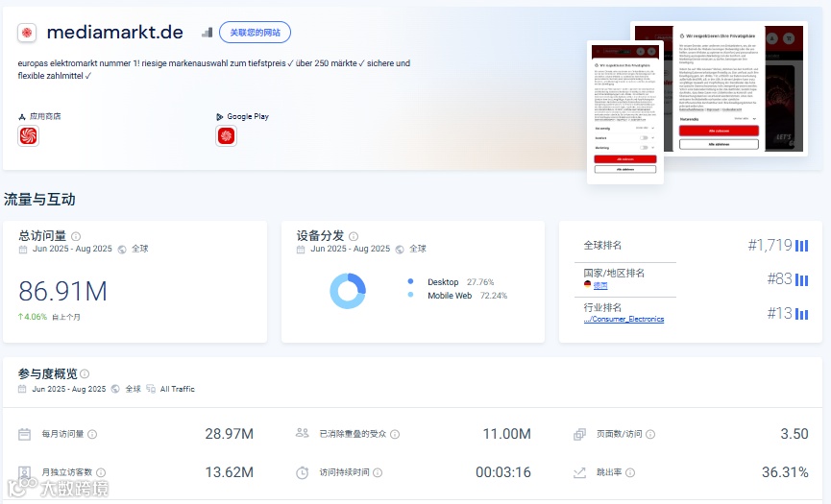Click globe icon in 总访问量 card
831x504 pixels.
(x=122, y=250)
